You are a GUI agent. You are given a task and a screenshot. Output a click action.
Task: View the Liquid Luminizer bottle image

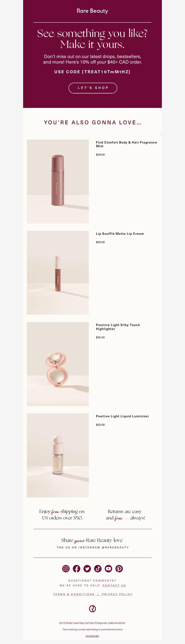58,455
